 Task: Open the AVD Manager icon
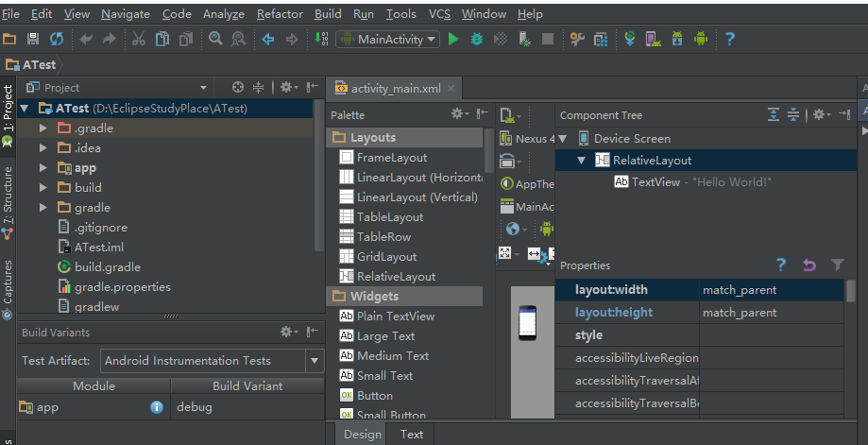pos(654,39)
